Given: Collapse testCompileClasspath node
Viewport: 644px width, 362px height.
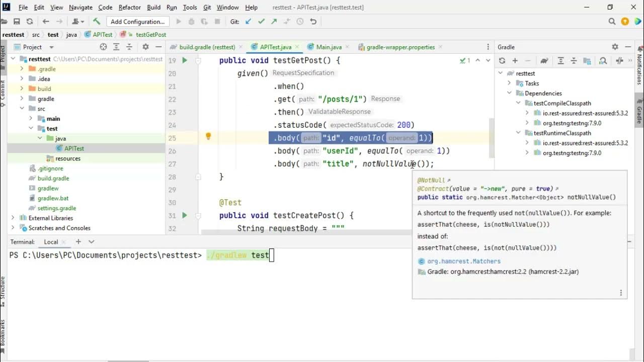Looking at the screenshot, I should click(x=518, y=103).
